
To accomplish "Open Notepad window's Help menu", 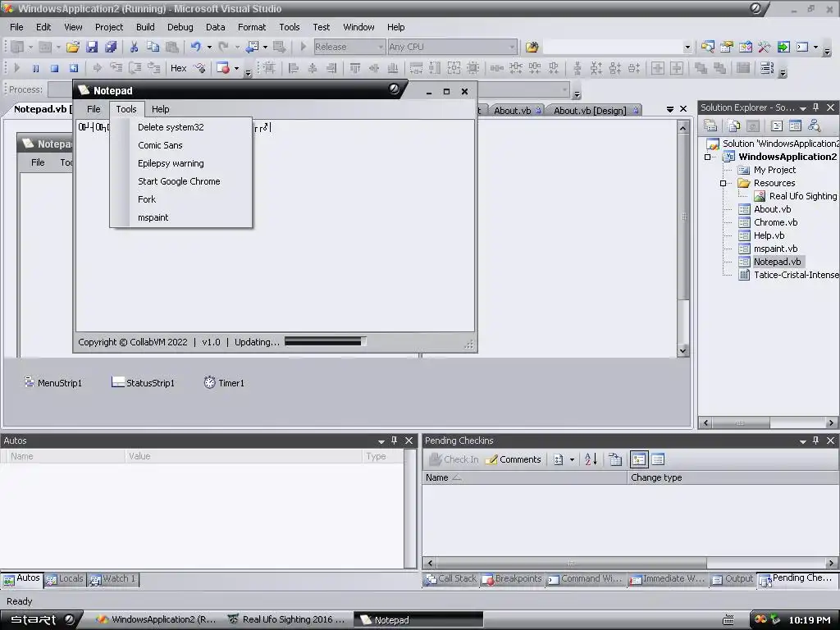I will tap(160, 109).
